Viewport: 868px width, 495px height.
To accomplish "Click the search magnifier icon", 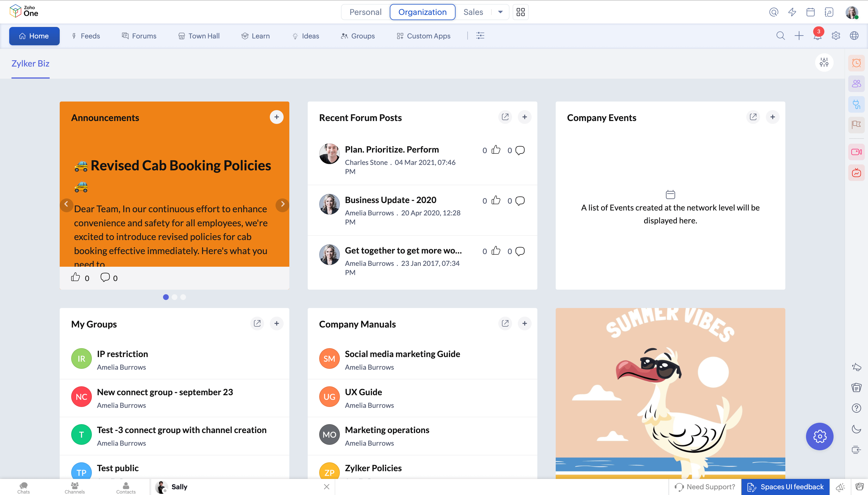I will click(x=780, y=36).
